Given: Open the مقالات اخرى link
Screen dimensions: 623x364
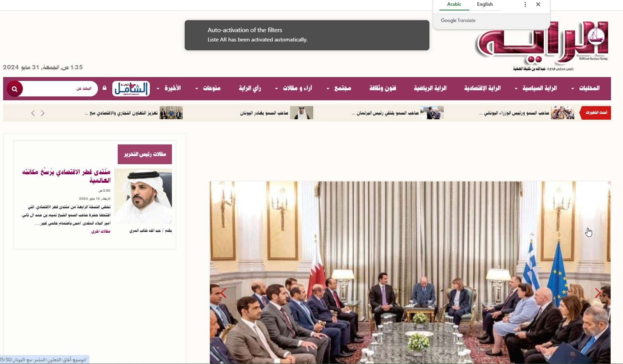Looking at the screenshot, I should (x=101, y=231).
